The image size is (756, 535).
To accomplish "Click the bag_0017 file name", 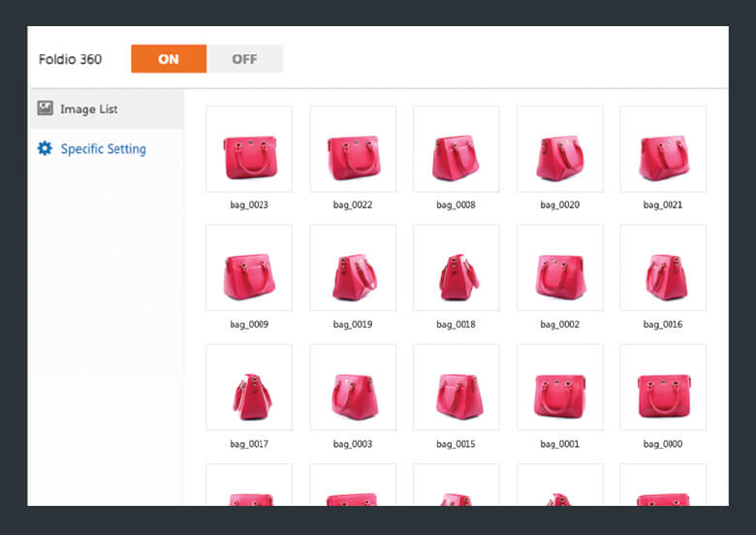I will [249, 444].
